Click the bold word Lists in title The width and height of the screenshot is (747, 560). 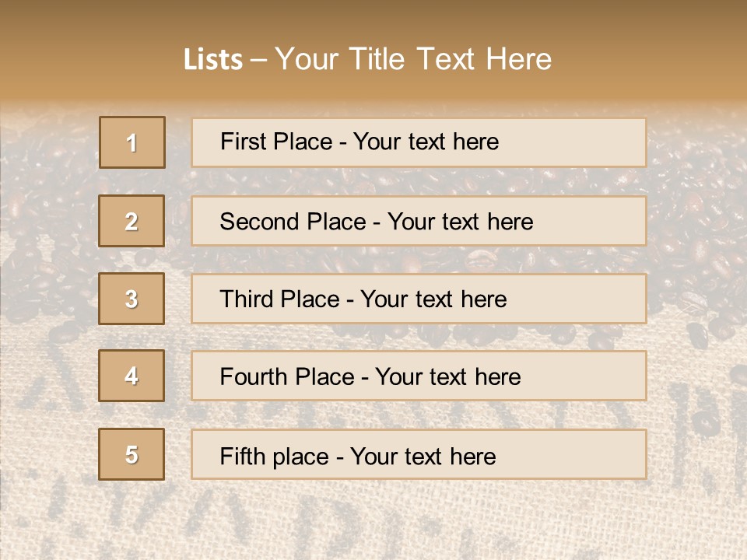pyautogui.click(x=212, y=60)
